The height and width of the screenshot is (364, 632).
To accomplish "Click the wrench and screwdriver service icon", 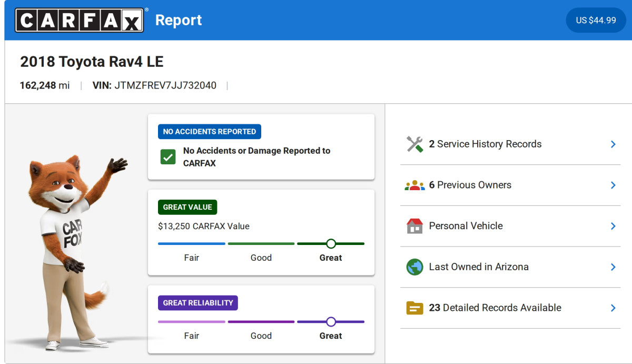I will pyautogui.click(x=415, y=144).
